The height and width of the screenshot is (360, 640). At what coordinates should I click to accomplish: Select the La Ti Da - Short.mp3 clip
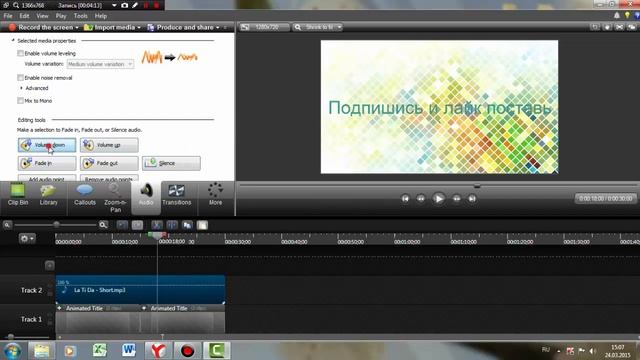[x=140, y=290]
